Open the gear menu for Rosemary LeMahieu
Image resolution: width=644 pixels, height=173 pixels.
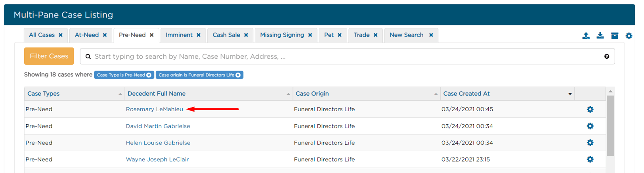click(590, 110)
